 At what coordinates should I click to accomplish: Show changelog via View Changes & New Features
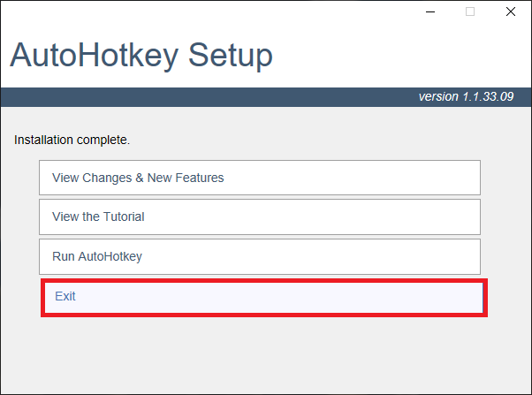(260, 178)
